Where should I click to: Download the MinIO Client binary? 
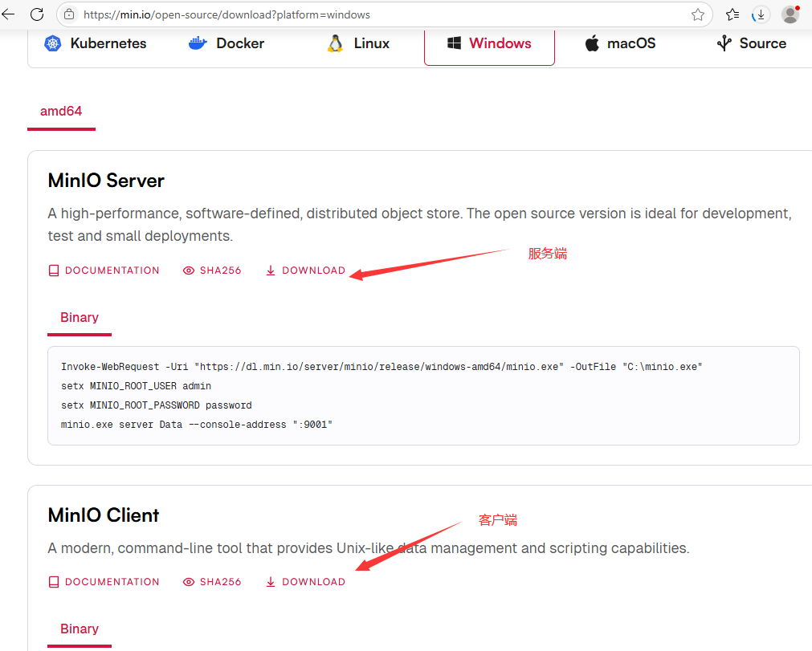point(305,582)
